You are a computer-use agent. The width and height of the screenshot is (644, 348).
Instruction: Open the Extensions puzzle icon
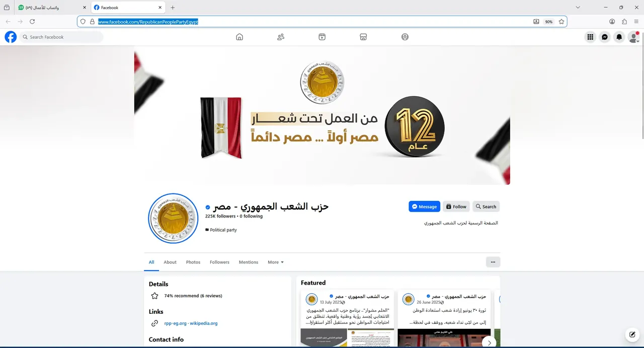[x=624, y=22]
